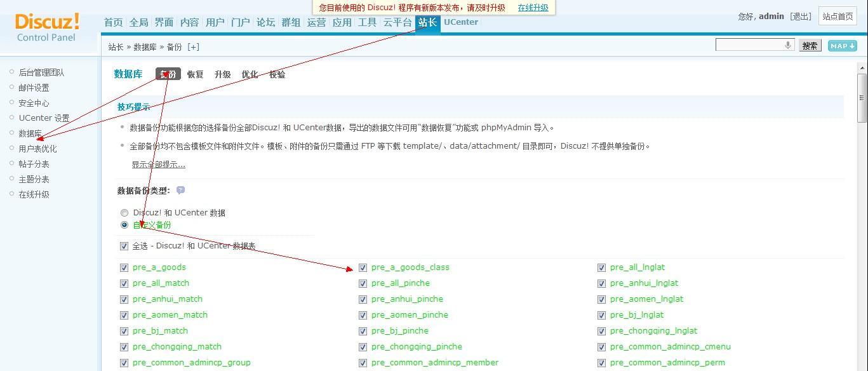The width and height of the screenshot is (868, 371).
Task: Open the UCenter menu
Action: pos(460,22)
